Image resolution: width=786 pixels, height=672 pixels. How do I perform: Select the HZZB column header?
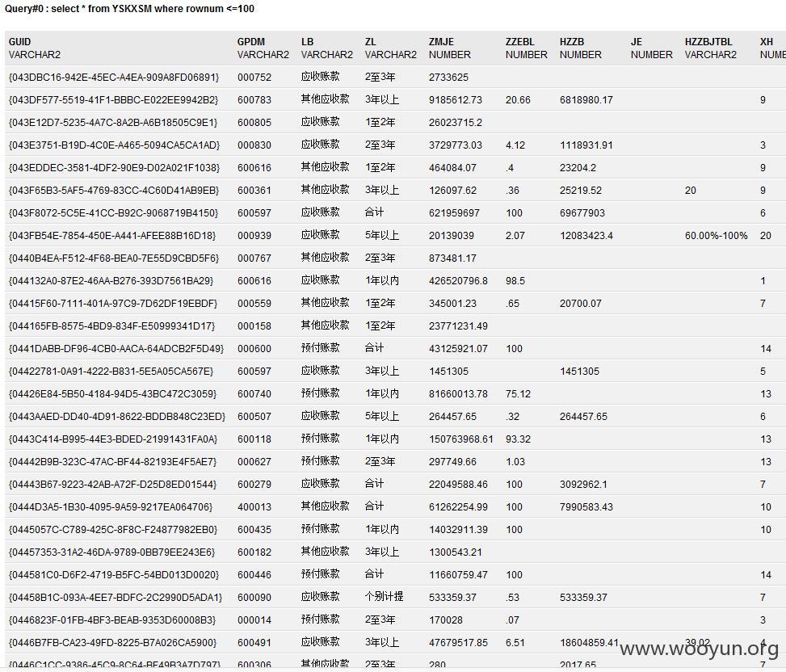pyautogui.click(x=572, y=41)
